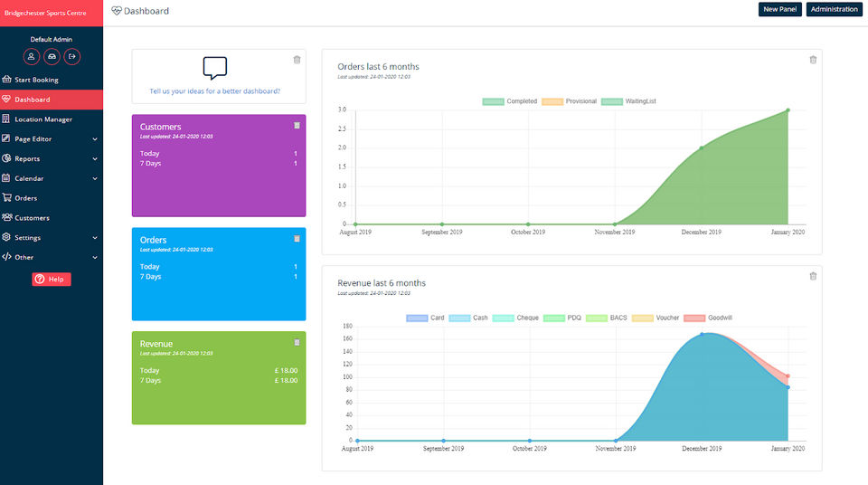
Task: Click the middle circular icon under Default Admin
Action: point(52,56)
